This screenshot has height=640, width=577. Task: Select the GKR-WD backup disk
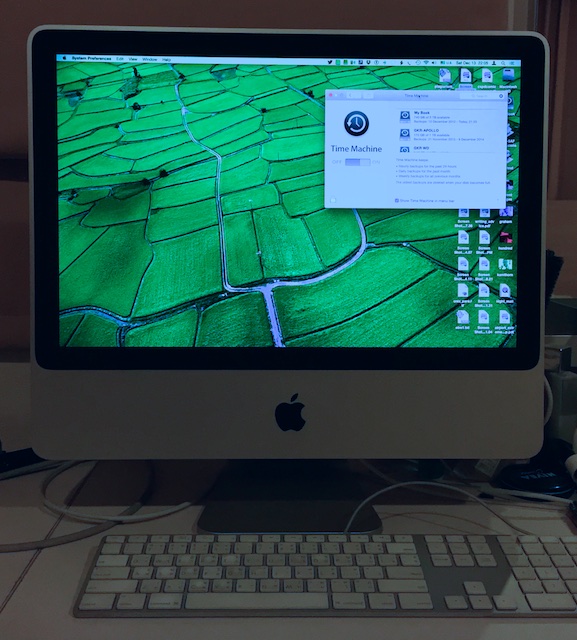pos(447,149)
